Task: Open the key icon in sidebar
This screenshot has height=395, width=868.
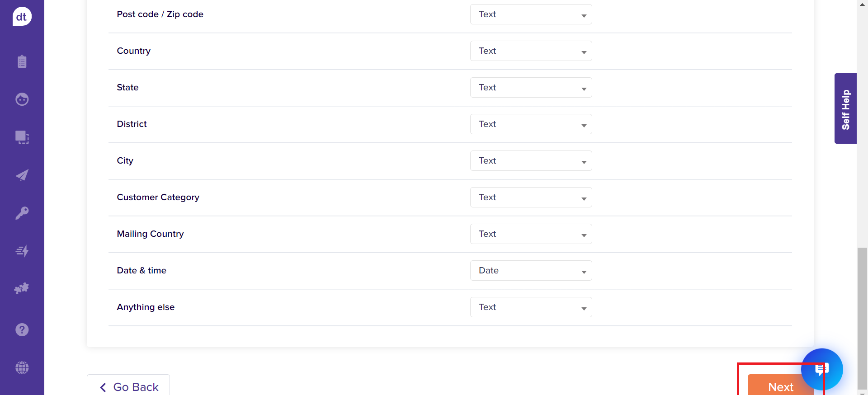Action: [x=22, y=213]
